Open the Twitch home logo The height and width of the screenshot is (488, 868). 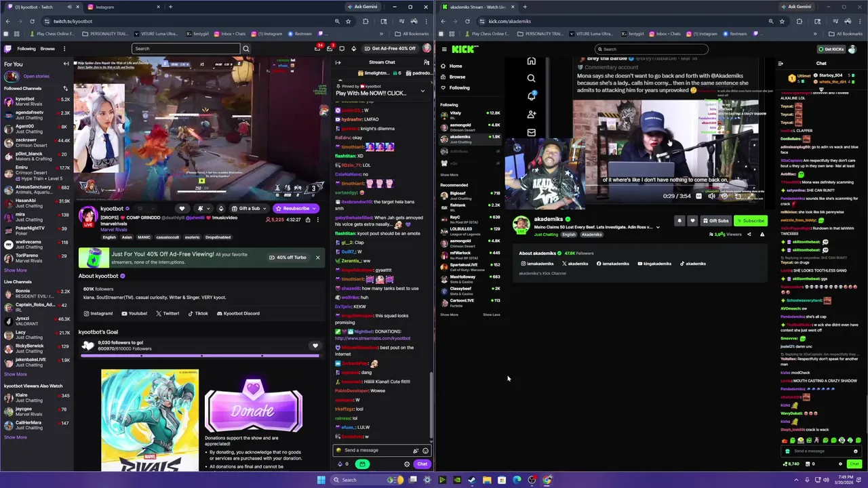coord(8,48)
